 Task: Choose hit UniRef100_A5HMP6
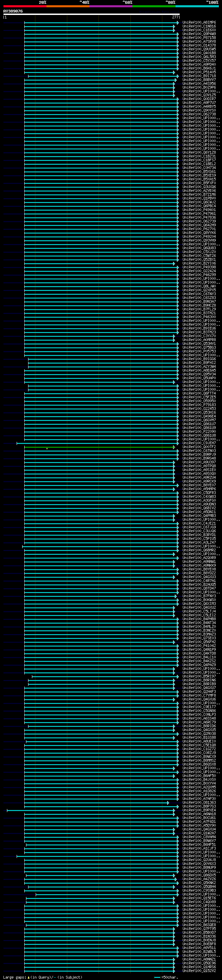pyautogui.click(x=199, y=489)
